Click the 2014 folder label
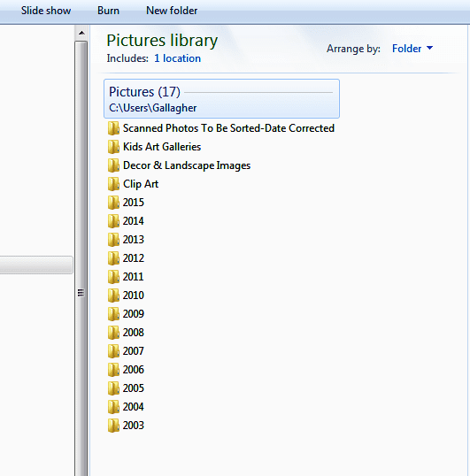 [x=134, y=221]
